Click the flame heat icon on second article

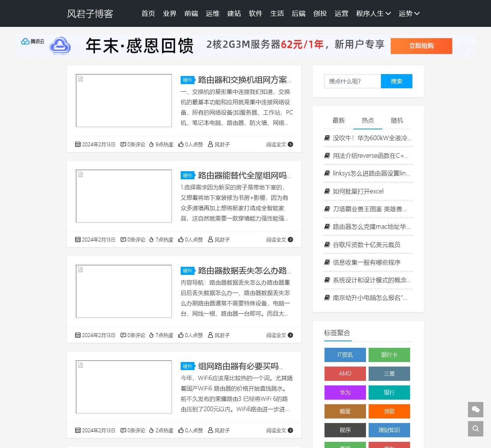click(x=152, y=240)
